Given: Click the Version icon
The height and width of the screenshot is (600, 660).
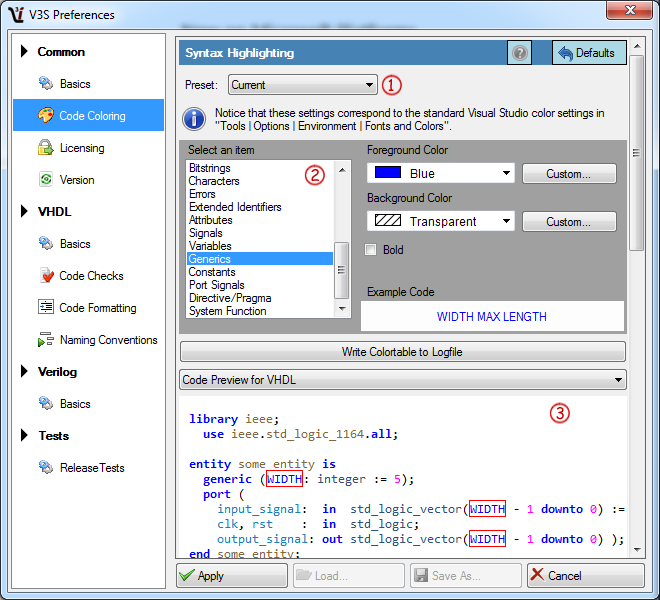Looking at the screenshot, I should pos(46,179).
